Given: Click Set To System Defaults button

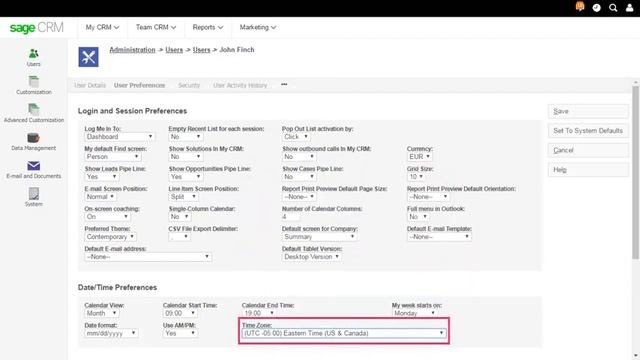Looking at the screenshot, I should [588, 131].
